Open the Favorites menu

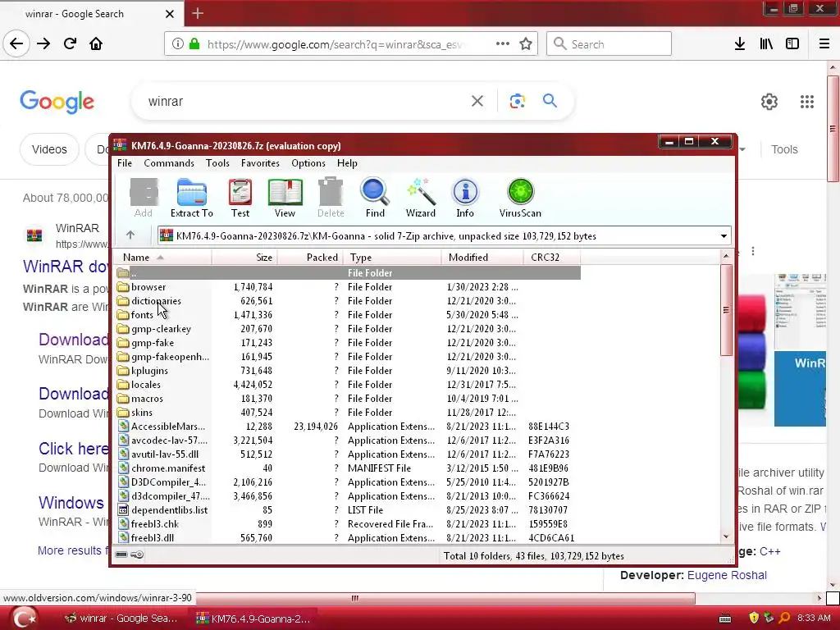pyautogui.click(x=260, y=163)
